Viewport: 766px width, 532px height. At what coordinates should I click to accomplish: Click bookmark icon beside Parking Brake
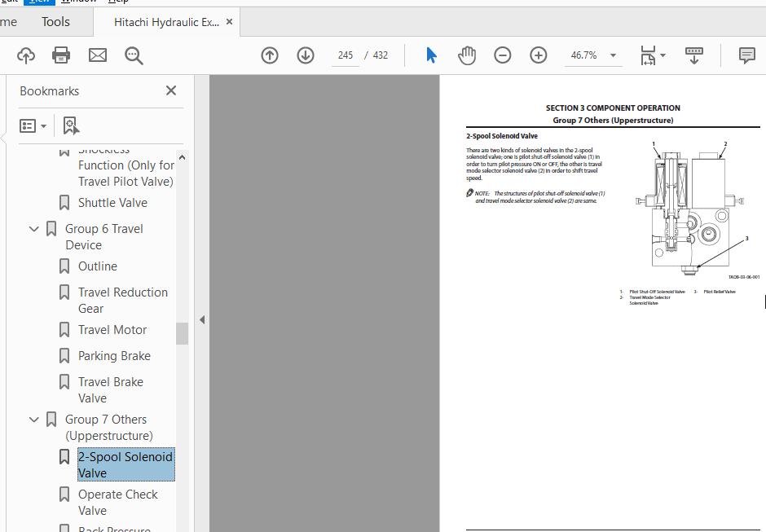pos(64,356)
